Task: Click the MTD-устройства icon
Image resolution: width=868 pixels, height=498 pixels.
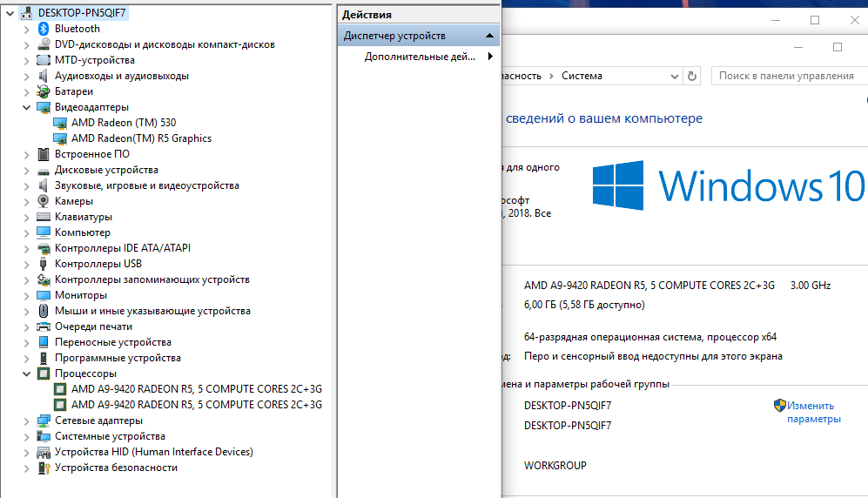Action: (44, 60)
